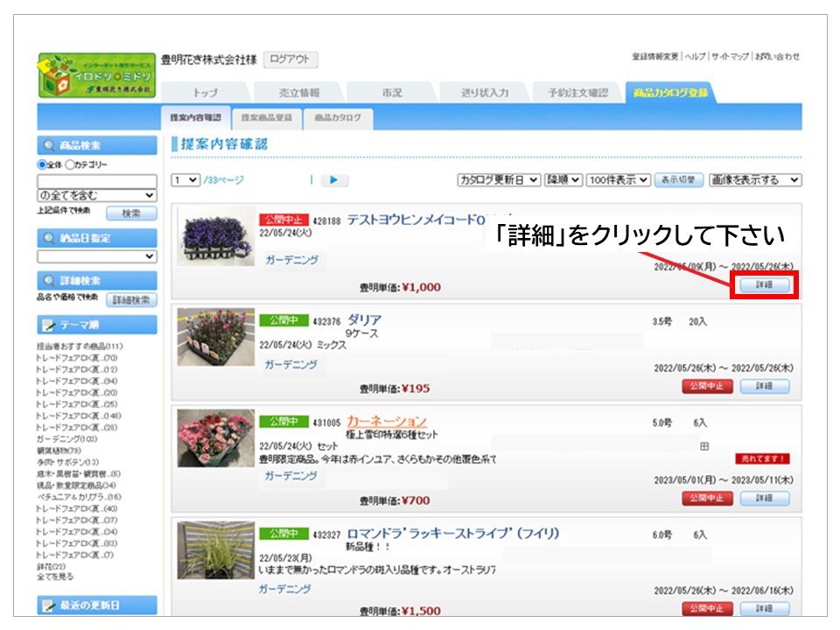Switch to the 提案商品登録 sub-tab
Viewport: 840px width, 630px height.
click(267, 117)
